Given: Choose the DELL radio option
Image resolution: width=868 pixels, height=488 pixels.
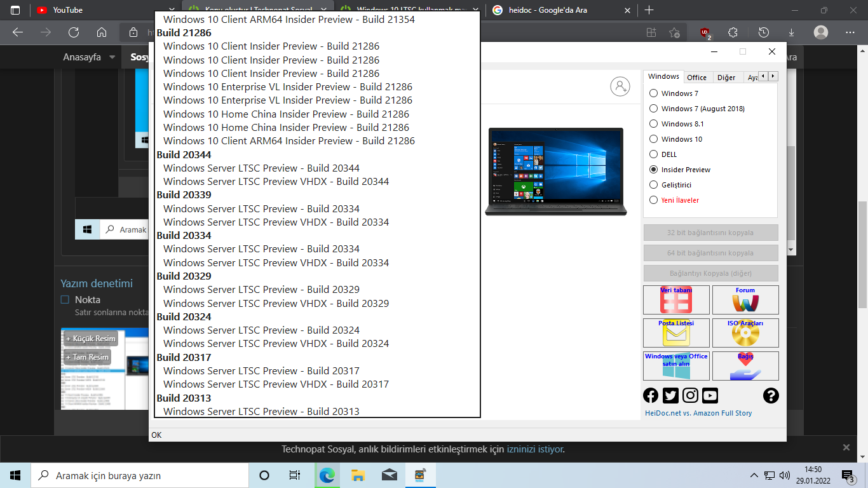Looking at the screenshot, I should [653, 154].
